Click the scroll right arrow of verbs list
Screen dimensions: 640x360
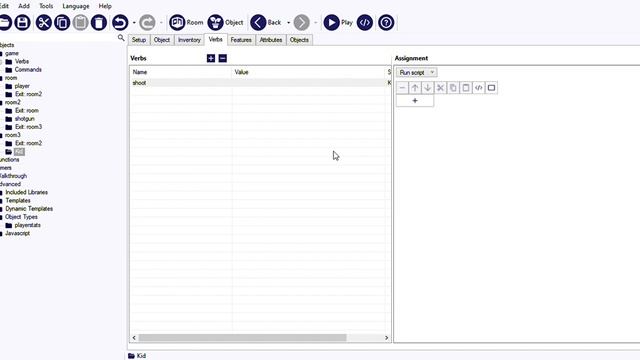pos(387,338)
